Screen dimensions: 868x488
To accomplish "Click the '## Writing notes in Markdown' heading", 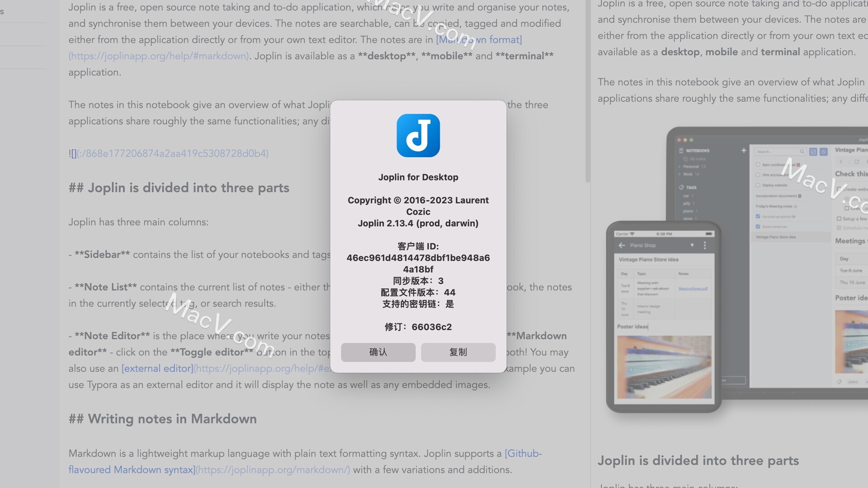I will point(163,419).
